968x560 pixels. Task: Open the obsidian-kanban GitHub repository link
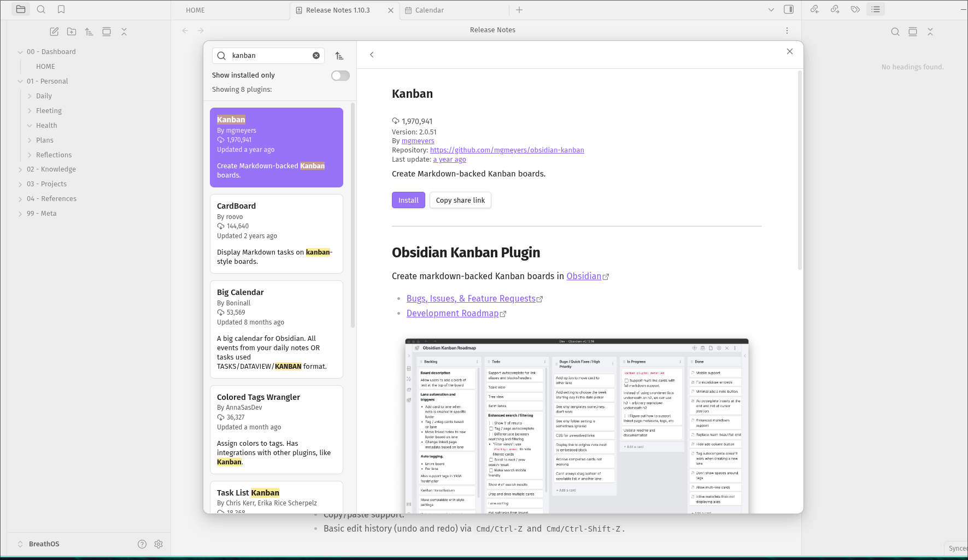coord(507,150)
